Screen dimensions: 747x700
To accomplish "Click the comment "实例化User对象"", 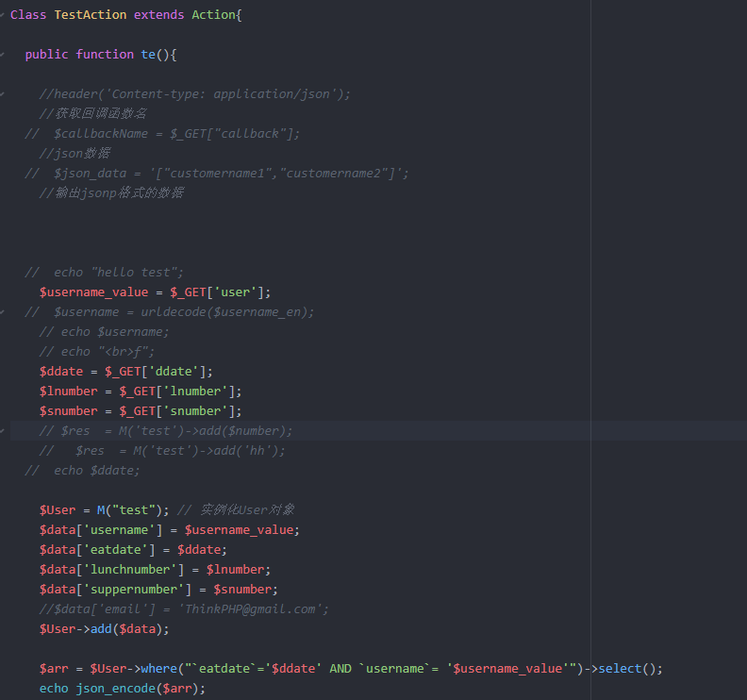I will point(247,509).
